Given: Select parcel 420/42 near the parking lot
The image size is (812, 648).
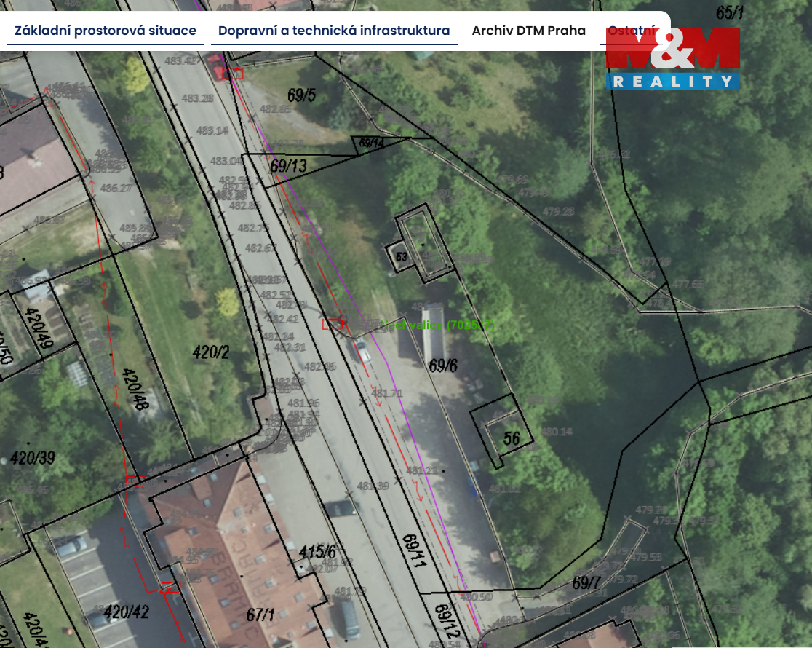Looking at the screenshot, I should [126, 611].
